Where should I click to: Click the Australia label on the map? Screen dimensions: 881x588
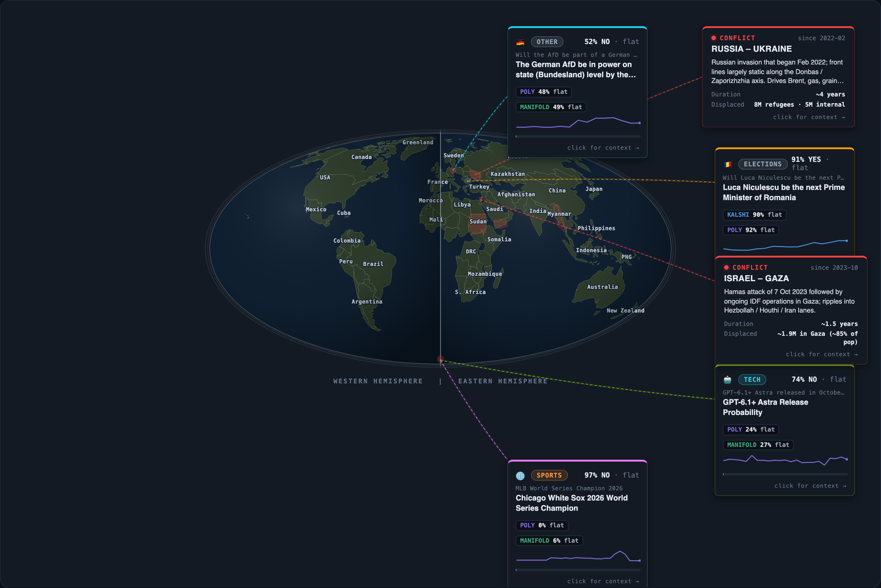602,287
